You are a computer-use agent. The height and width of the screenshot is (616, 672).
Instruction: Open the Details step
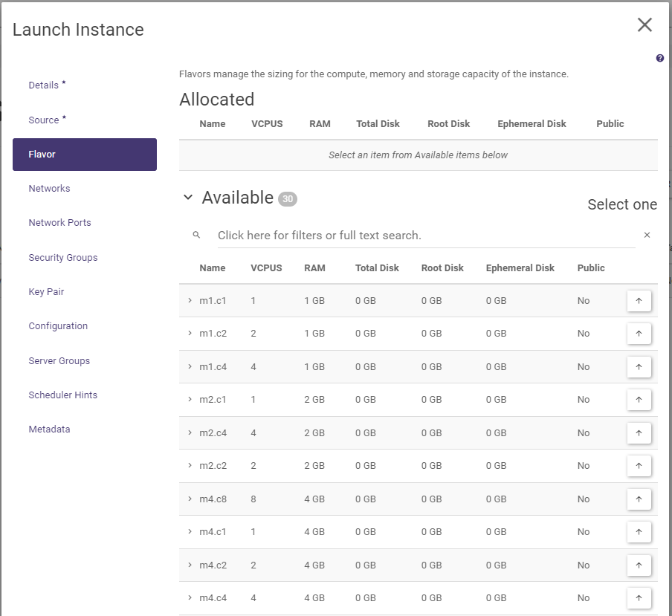point(44,85)
